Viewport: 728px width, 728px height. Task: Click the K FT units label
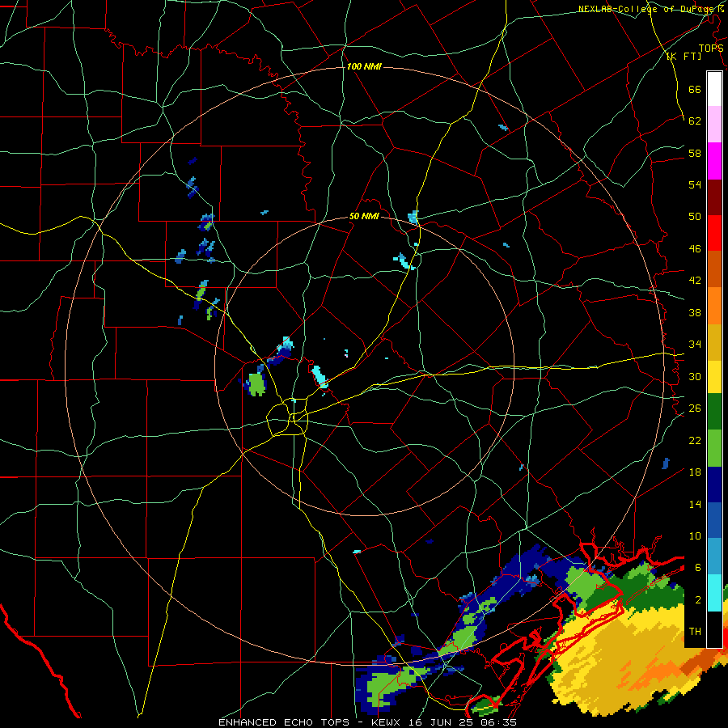click(x=684, y=56)
